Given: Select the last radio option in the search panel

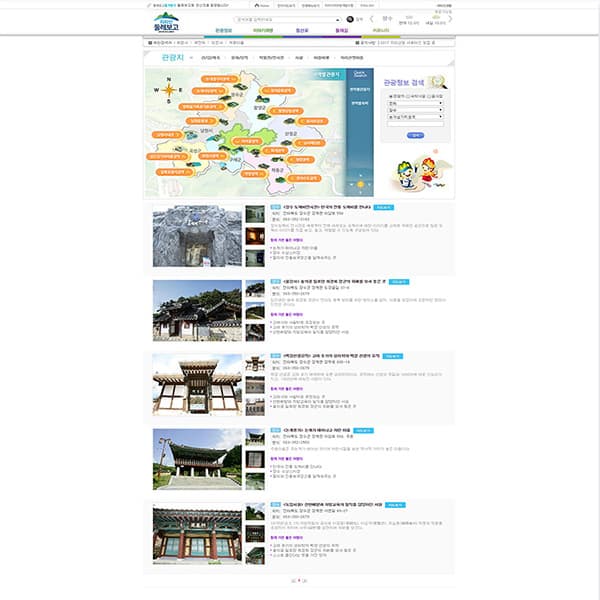Looking at the screenshot, I should tap(429, 96).
